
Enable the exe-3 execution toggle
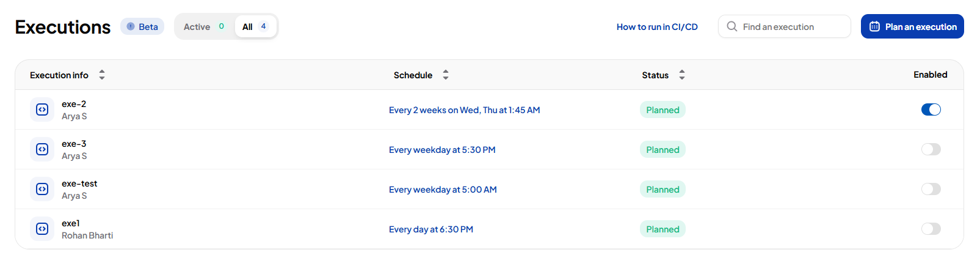[931, 149]
